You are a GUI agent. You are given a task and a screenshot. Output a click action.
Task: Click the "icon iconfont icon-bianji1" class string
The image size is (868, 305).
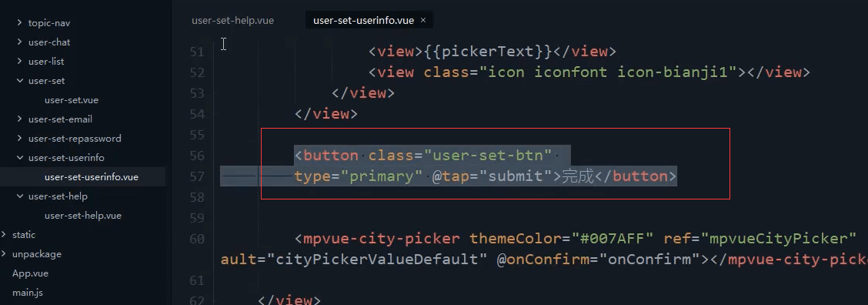click(609, 72)
